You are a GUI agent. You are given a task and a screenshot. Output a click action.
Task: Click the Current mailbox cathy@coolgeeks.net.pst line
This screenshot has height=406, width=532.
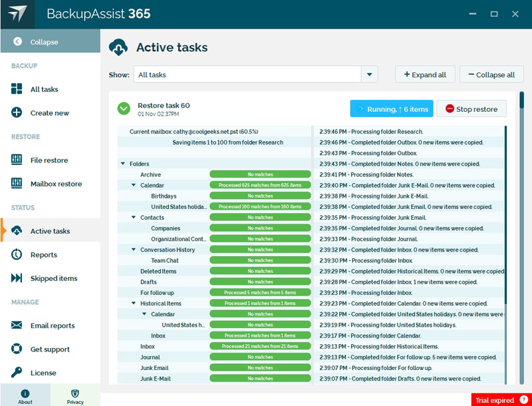click(x=194, y=131)
